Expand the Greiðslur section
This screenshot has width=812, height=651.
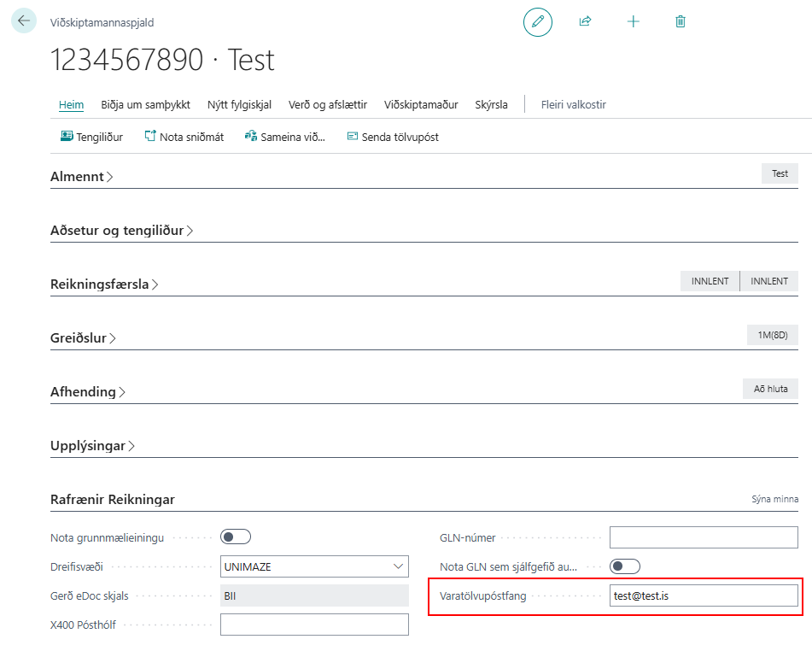(83, 338)
